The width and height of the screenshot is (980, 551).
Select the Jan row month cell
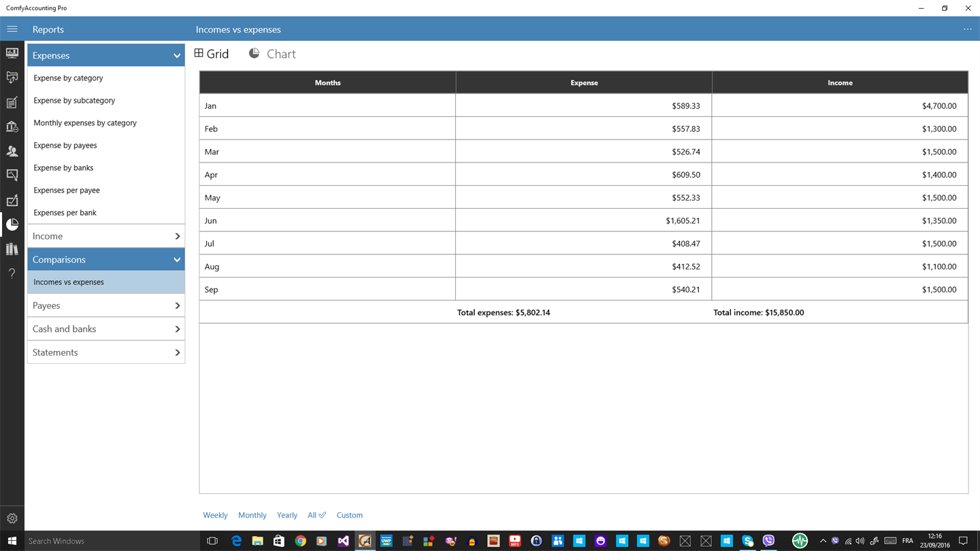[x=327, y=105]
